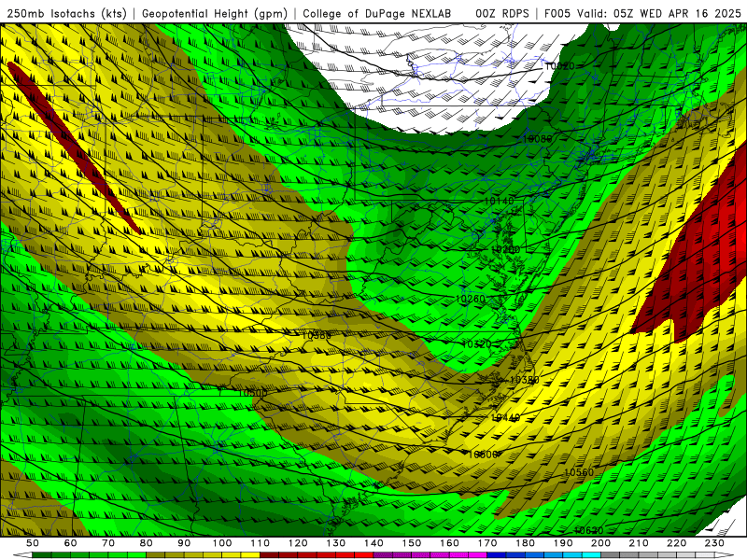Select the 220 colorbar value
Image resolution: width=747 pixels, height=560 pixels.
pyautogui.click(x=676, y=543)
